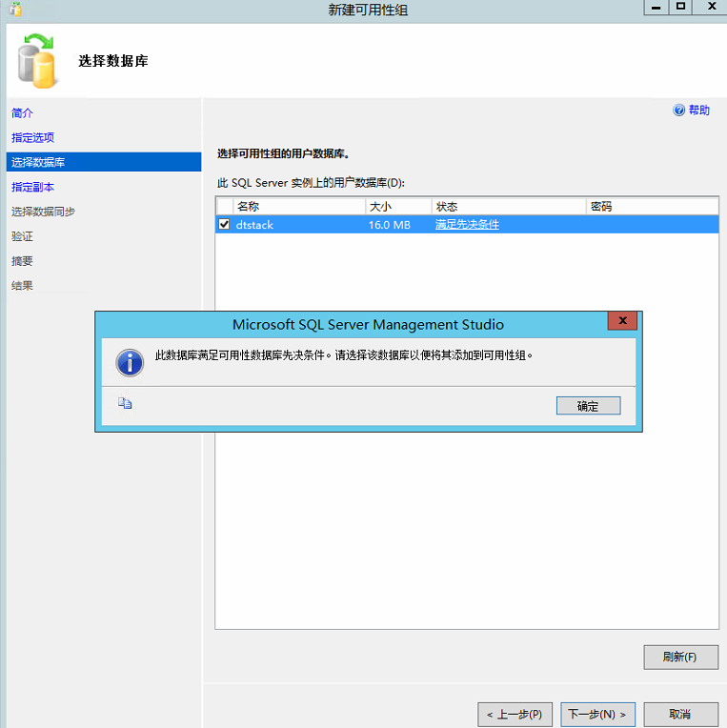Screen dimensions: 727x728
Task: Click the blue information icon in dialog
Action: click(130, 363)
